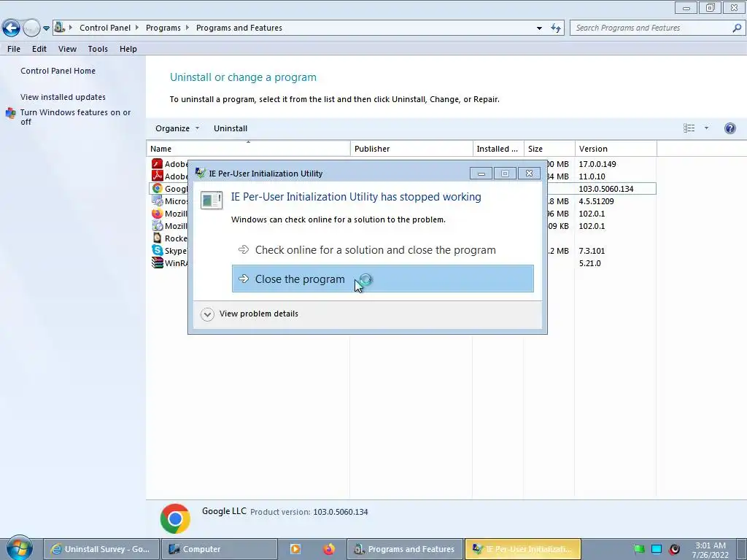Select version 103.0.5060.134 in the list

tap(606, 189)
